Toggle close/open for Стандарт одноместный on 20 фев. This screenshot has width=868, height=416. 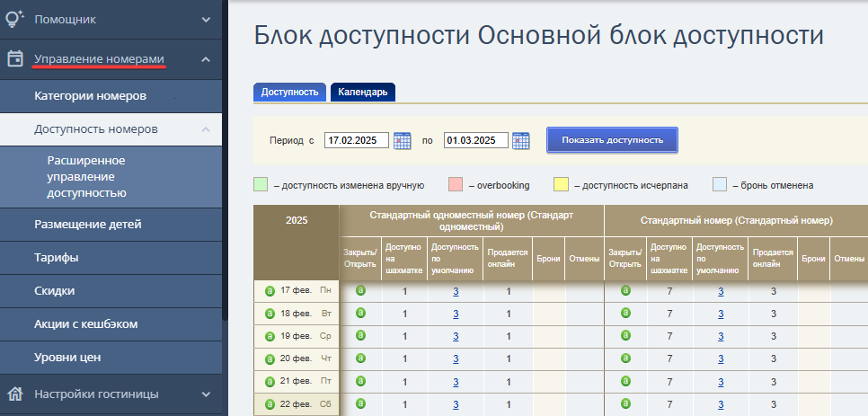360,358
